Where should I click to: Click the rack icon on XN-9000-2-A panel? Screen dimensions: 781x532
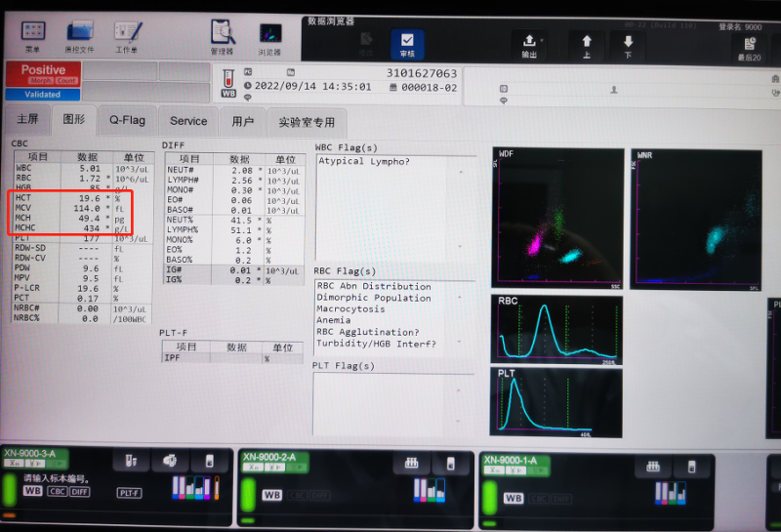[412, 464]
